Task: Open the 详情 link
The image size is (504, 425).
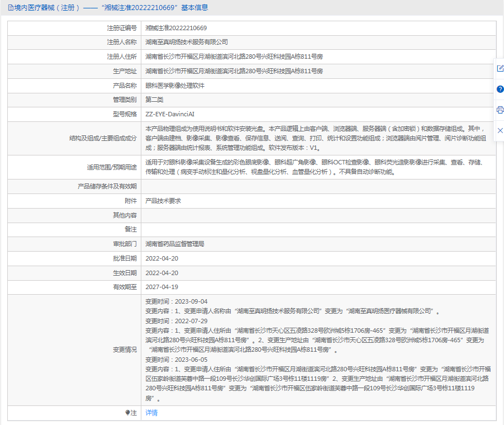Action: click(x=151, y=413)
